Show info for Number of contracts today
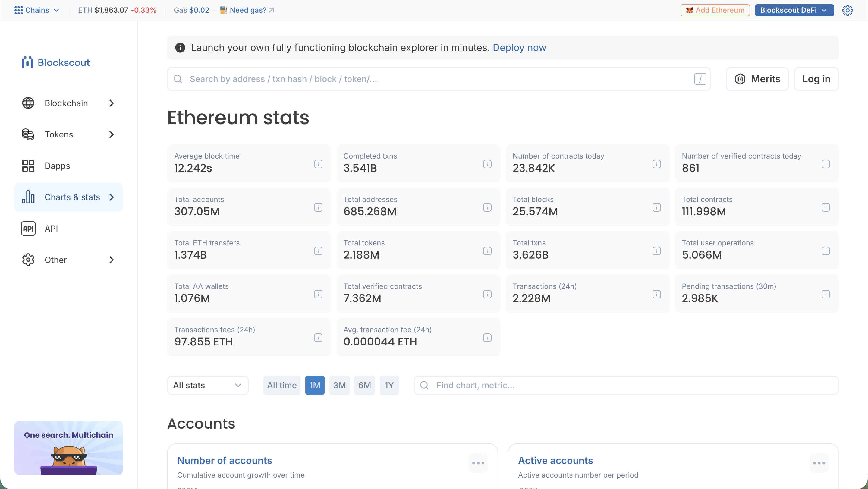Screen dimensions: 868x489 point(656,164)
